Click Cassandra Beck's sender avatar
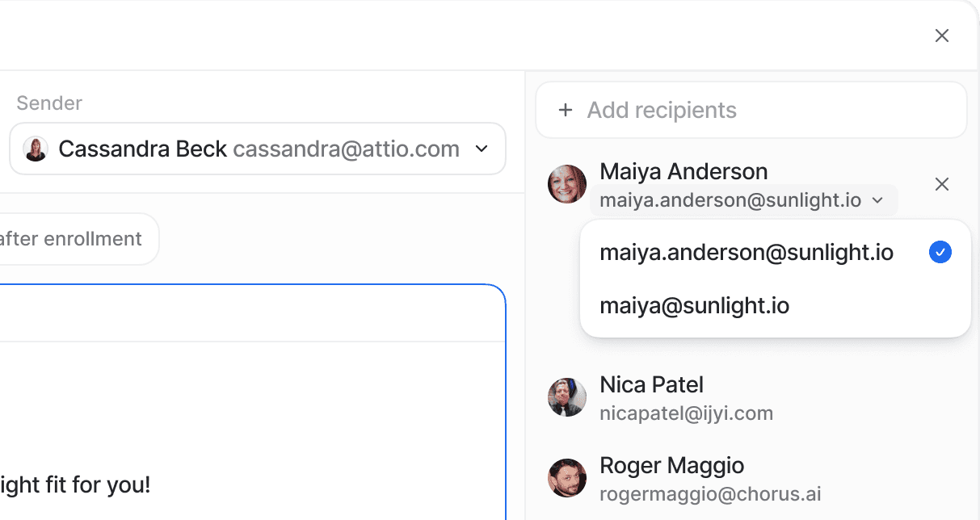 pyautogui.click(x=36, y=149)
